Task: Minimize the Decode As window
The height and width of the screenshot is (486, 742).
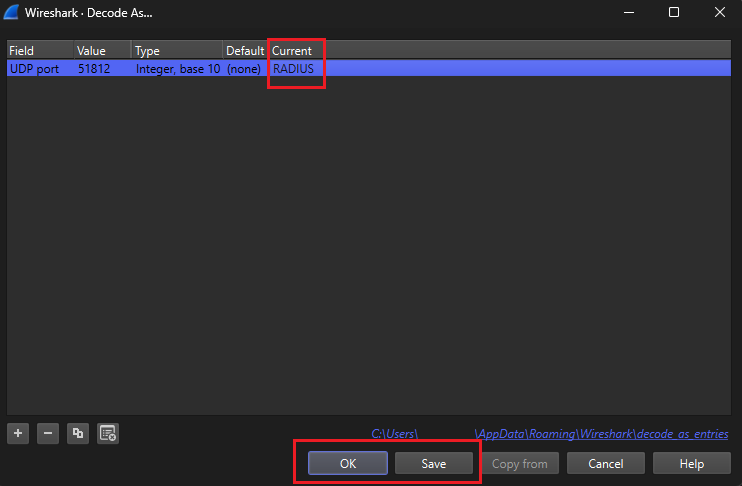Action: pos(629,12)
